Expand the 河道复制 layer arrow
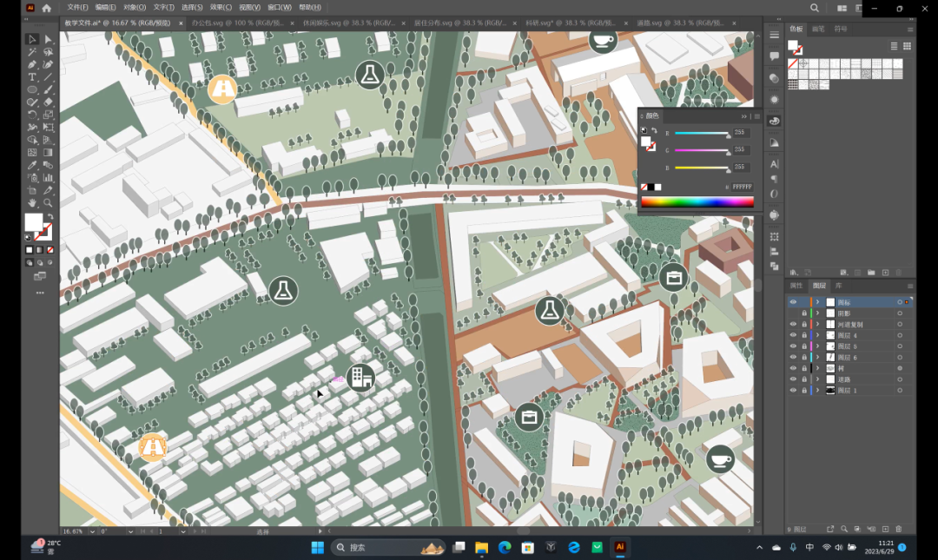This screenshot has height=560, width=938. (x=818, y=324)
